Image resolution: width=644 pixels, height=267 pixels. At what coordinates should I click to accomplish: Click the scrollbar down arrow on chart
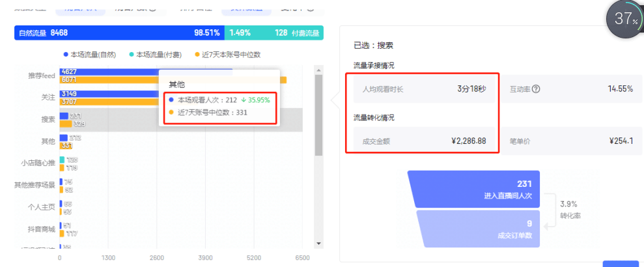(318, 243)
